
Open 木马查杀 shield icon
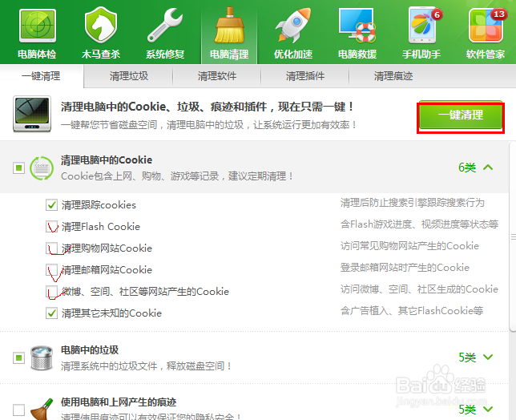tap(101, 26)
